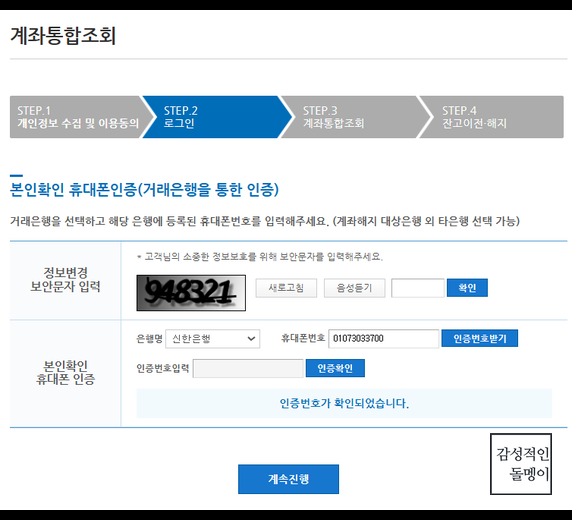Select STEP.2 로그인 step

point(217,117)
